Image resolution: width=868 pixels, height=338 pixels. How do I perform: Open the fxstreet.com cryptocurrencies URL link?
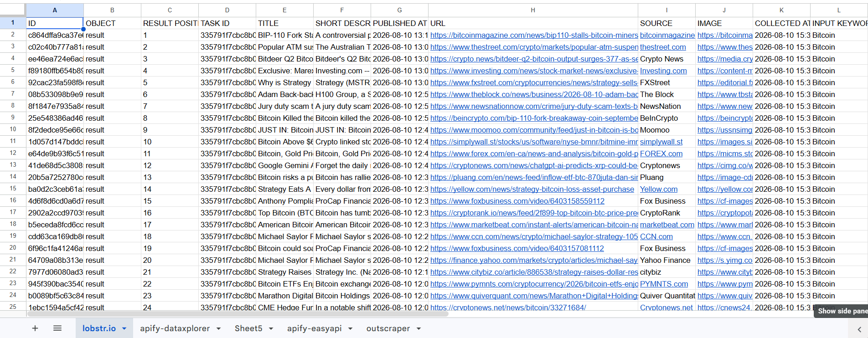[534, 82]
